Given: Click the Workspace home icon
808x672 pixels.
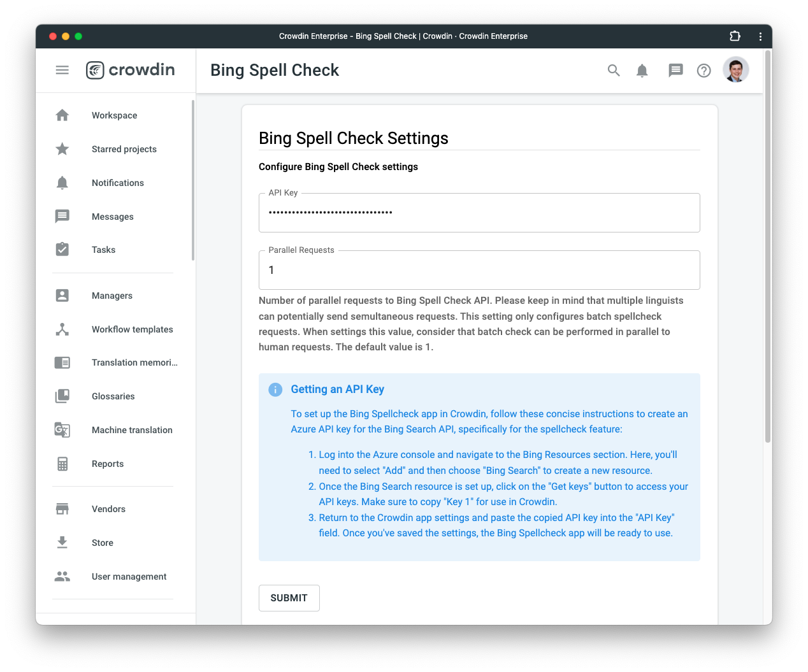Looking at the screenshot, I should (x=62, y=115).
